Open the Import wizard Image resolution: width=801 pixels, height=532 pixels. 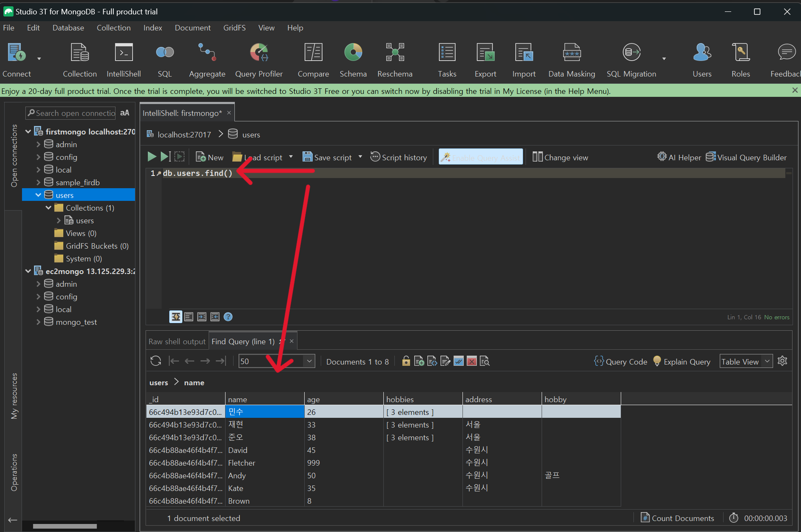(524, 60)
